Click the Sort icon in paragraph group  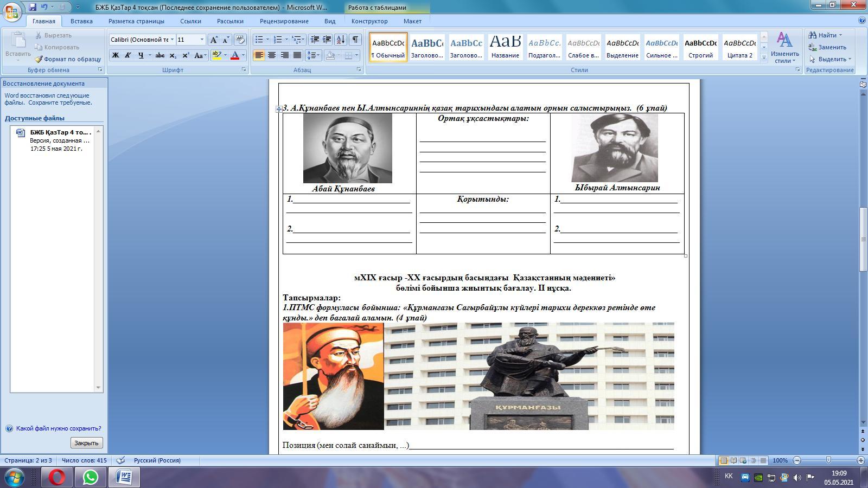click(340, 40)
